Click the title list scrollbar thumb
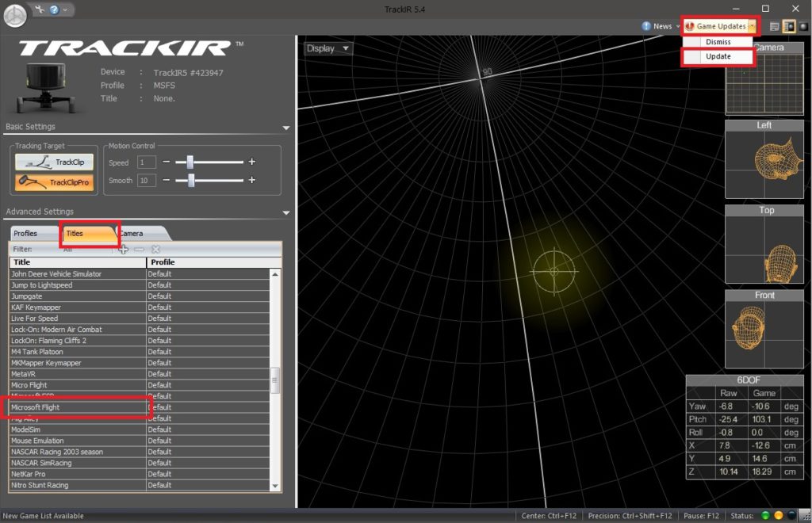Screen dimensions: 812x523 tap(275, 380)
